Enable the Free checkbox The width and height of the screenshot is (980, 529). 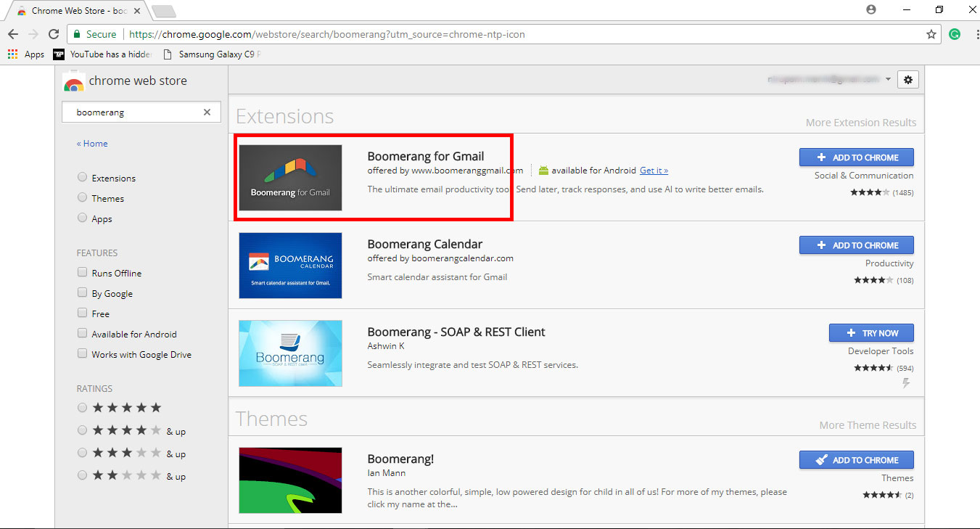tap(82, 313)
